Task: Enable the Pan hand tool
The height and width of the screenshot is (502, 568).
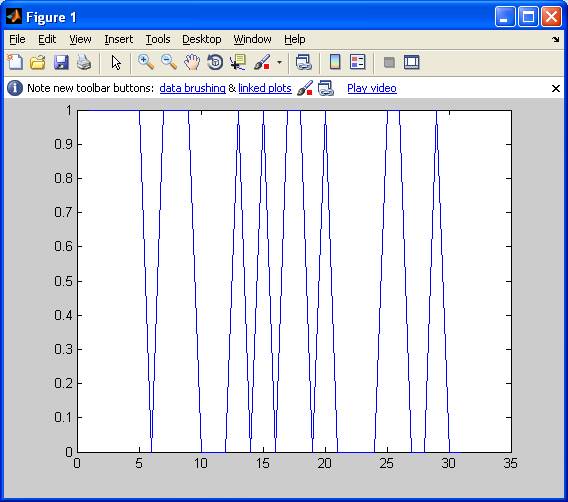Action: click(192, 62)
